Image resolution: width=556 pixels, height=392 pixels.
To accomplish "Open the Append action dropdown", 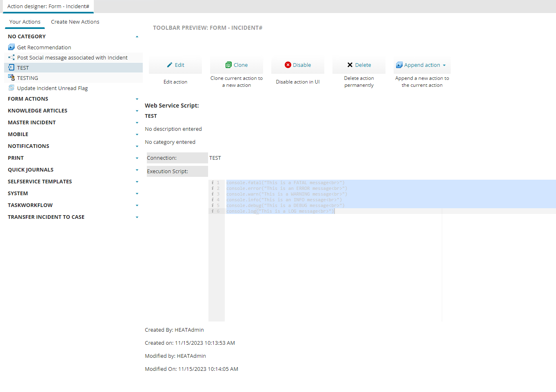I will pyautogui.click(x=444, y=65).
